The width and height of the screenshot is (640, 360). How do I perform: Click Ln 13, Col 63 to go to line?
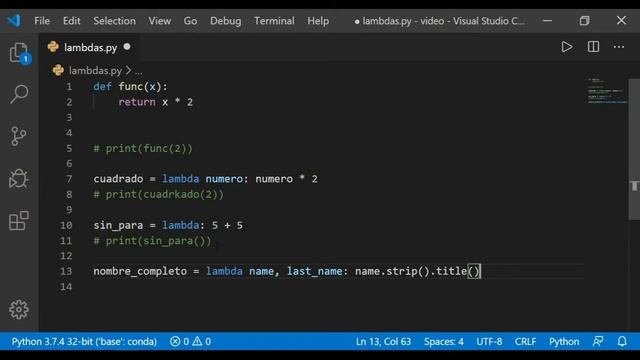383,341
